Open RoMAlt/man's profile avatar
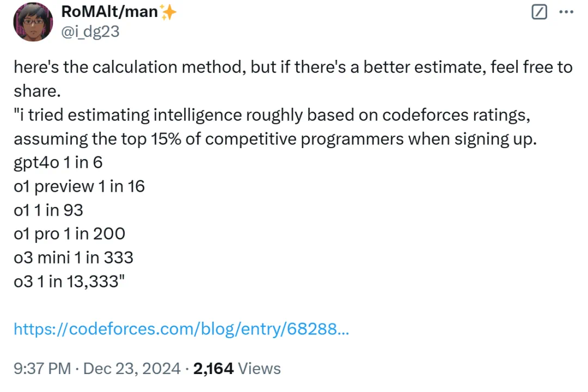 [x=33, y=22]
